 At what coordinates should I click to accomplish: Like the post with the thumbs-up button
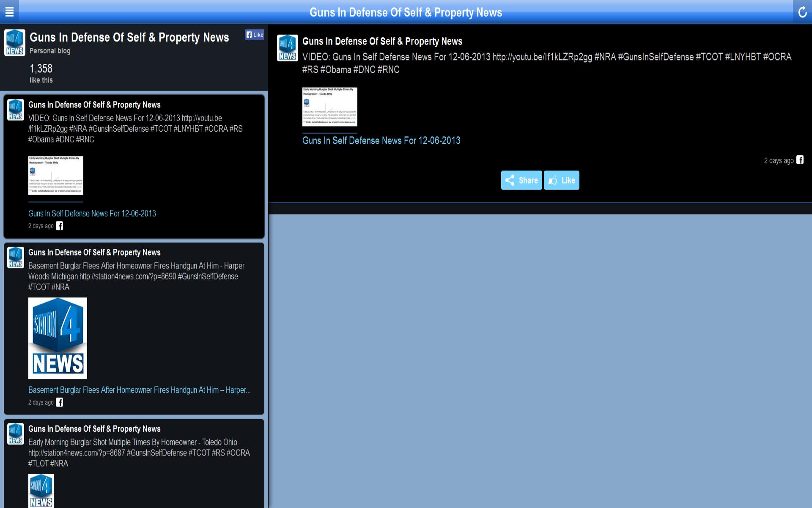coord(562,180)
